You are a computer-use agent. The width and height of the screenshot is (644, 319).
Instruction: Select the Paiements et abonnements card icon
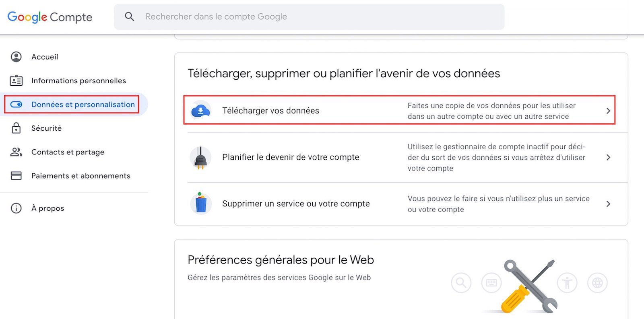coord(16,176)
